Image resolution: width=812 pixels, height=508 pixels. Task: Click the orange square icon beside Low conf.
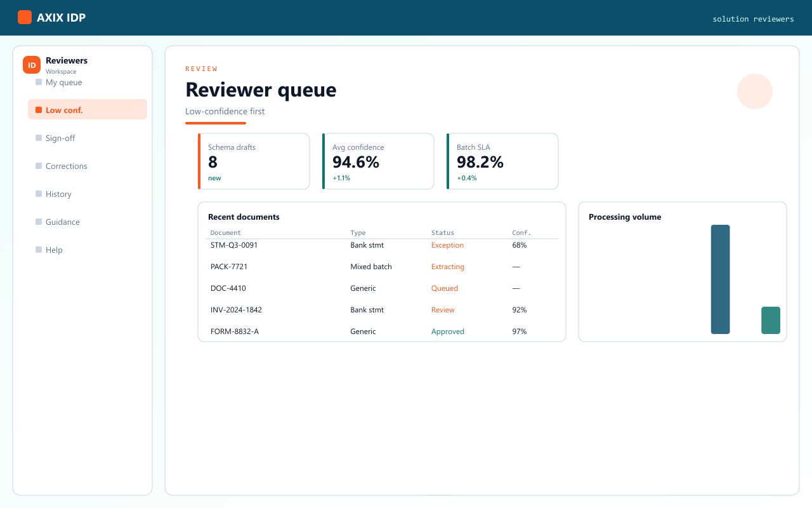coord(39,110)
